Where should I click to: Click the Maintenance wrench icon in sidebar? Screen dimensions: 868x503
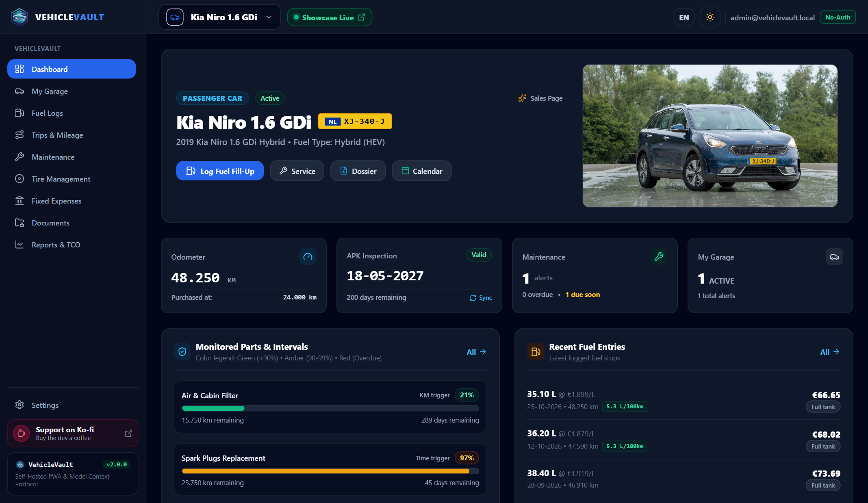pyautogui.click(x=20, y=157)
